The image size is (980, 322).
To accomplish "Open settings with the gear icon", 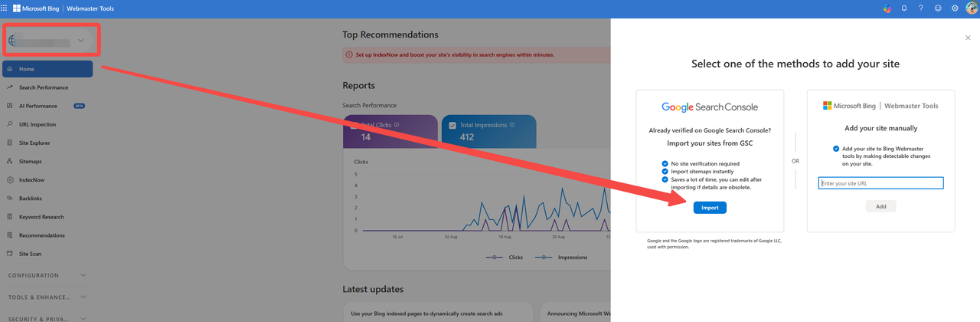I will tap(955, 8).
